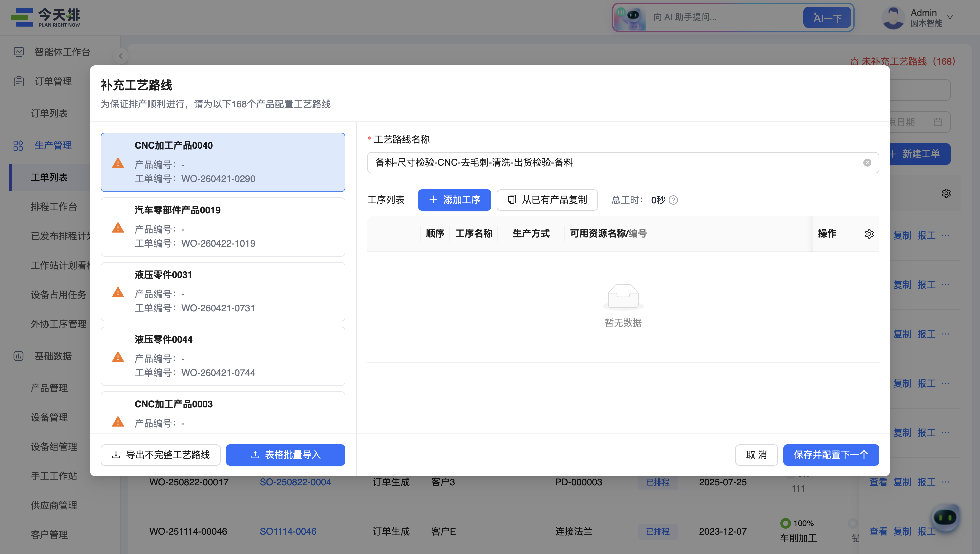Screen dimensions: 980x554
Task: Select the 液压零件0031 product card
Action: pyautogui.click(x=223, y=291)
